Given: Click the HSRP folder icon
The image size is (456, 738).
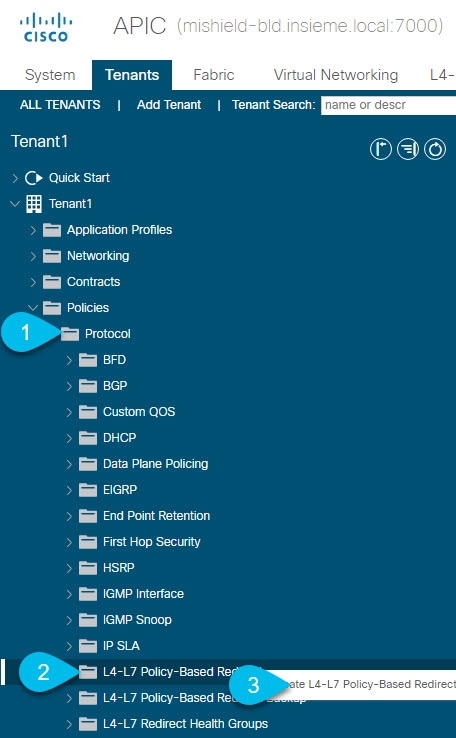Looking at the screenshot, I should (88, 568).
